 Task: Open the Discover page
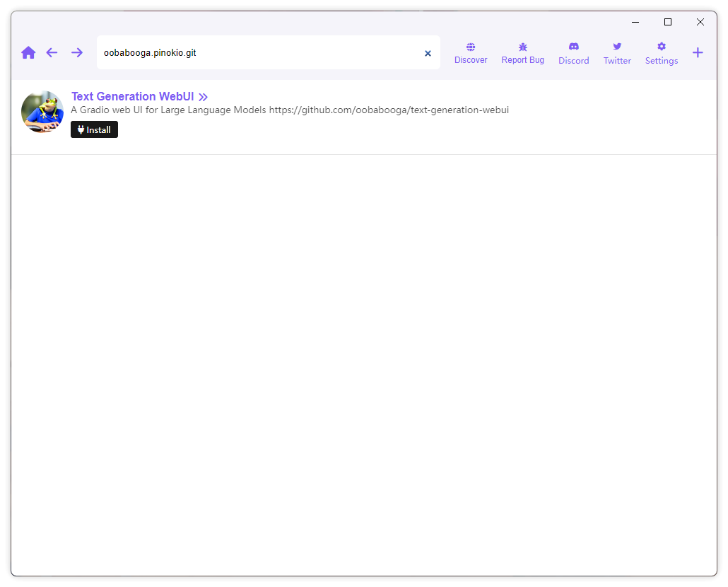470,54
